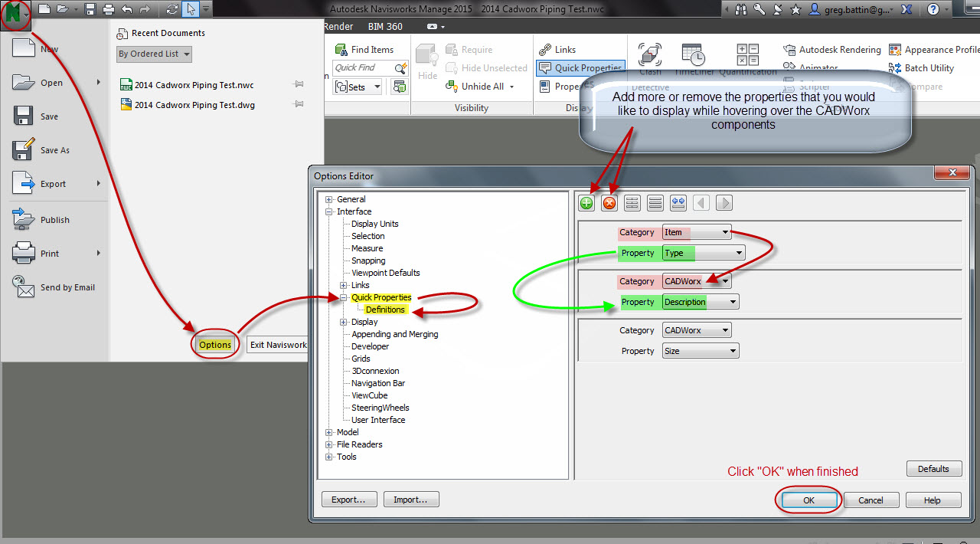The width and height of the screenshot is (980, 544).
Task: Open the Property dropdown showing Size
Action: pyautogui.click(x=701, y=351)
